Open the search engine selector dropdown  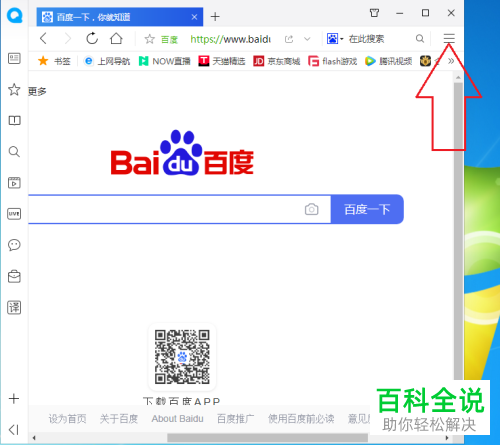(335, 39)
